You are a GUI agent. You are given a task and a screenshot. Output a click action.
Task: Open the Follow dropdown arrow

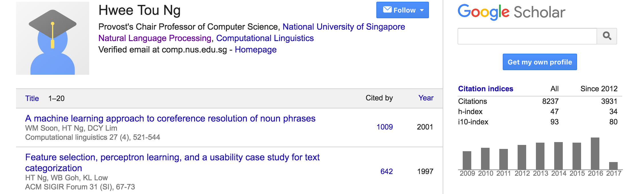pyautogui.click(x=422, y=10)
